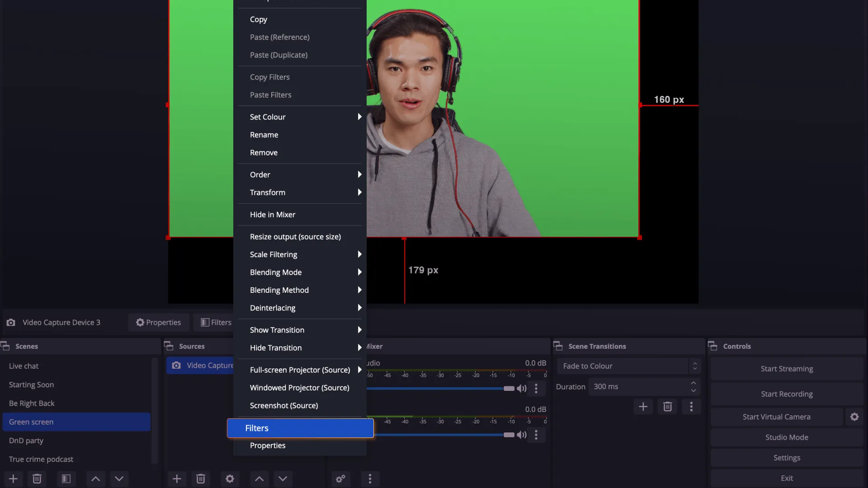Viewport: 868px width, 488px height.
Task: Expand Blending Mode submenu
Action: click(300, 272)
